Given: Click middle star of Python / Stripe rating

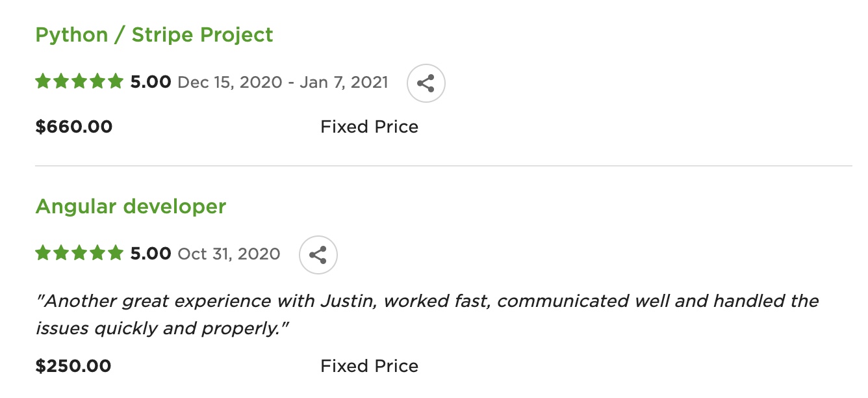Looking at the screenshot, I should click(x=79, y=82).
